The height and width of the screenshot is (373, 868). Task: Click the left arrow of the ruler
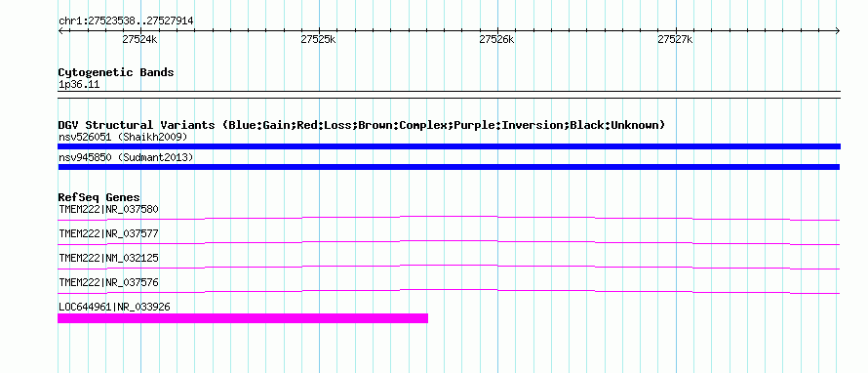tap(60, 30)
